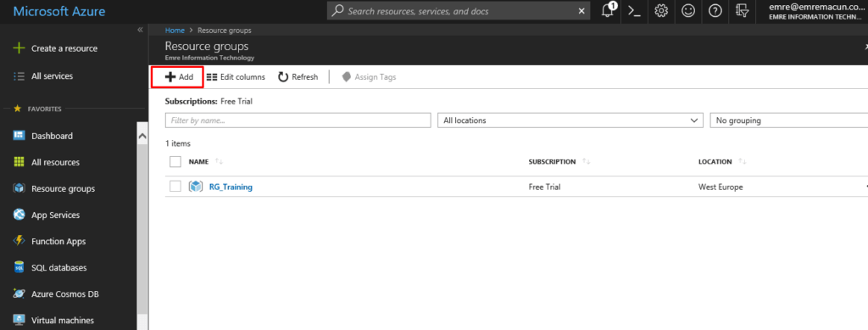Sort by NAME column arrows
The width and height of the screenshot is (868, 330).
[x=220, y=162]
